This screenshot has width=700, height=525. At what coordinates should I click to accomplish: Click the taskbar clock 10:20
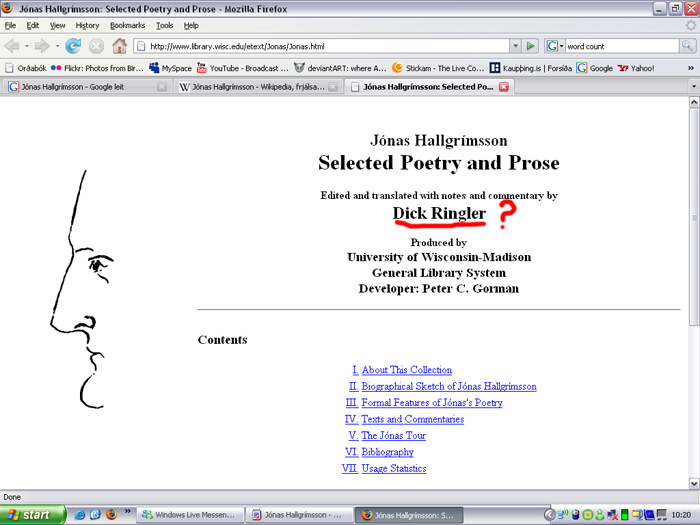coord(681,515)
